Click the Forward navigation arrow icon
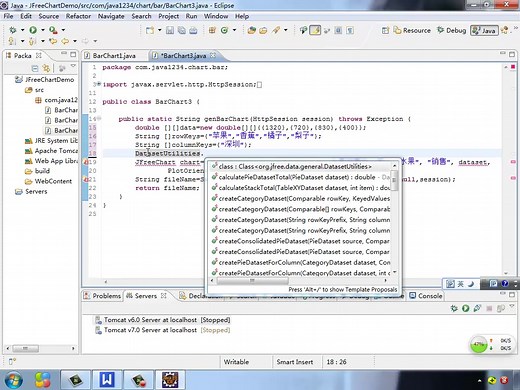520x390 pixels. [85, 41]
